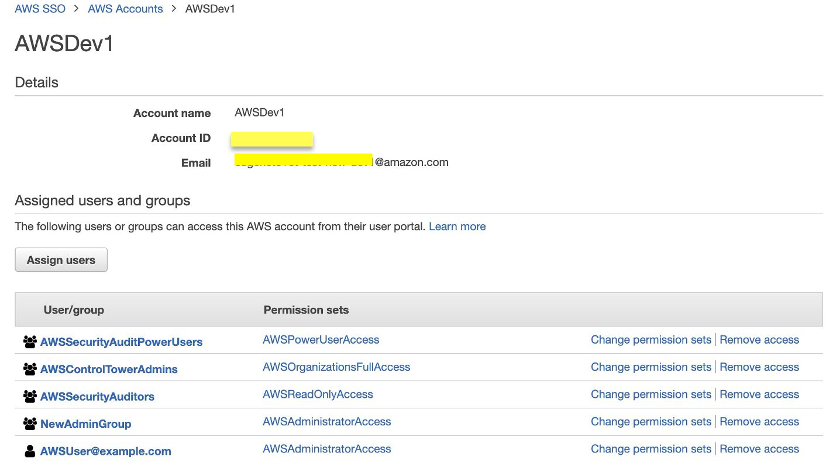
Task: Remove access for AWSSecurityAuditPowerUsers
Action: pyautogui.click(x=759, y=340)
